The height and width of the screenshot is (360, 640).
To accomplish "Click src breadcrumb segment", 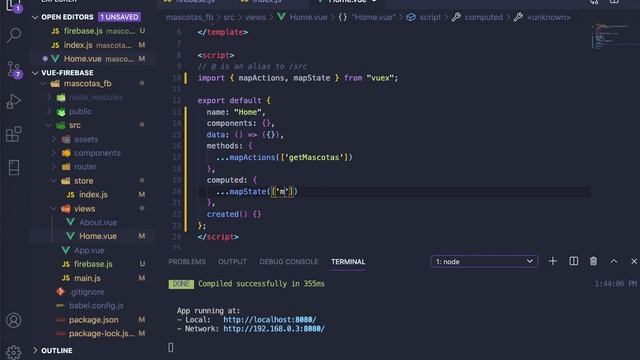I will coord(229,17).
